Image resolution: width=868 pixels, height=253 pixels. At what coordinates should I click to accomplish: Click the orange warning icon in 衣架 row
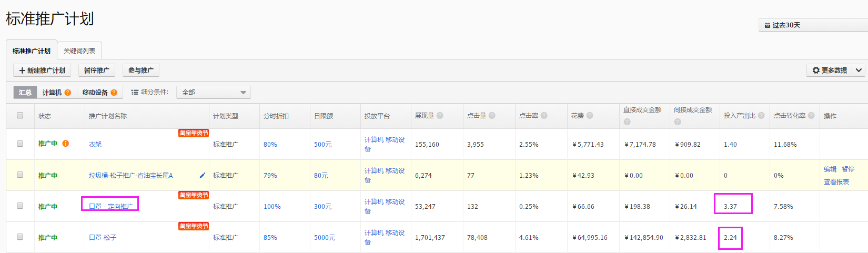pos(66,144)
